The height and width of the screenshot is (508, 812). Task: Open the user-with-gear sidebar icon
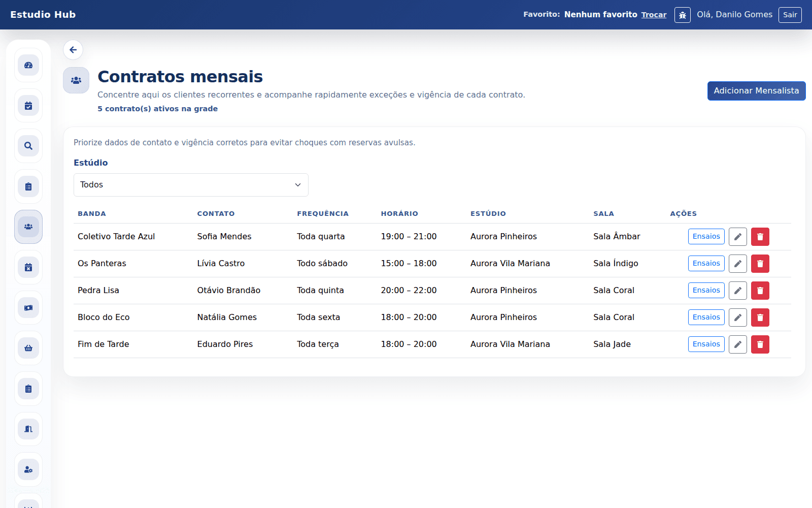(28, 469)
